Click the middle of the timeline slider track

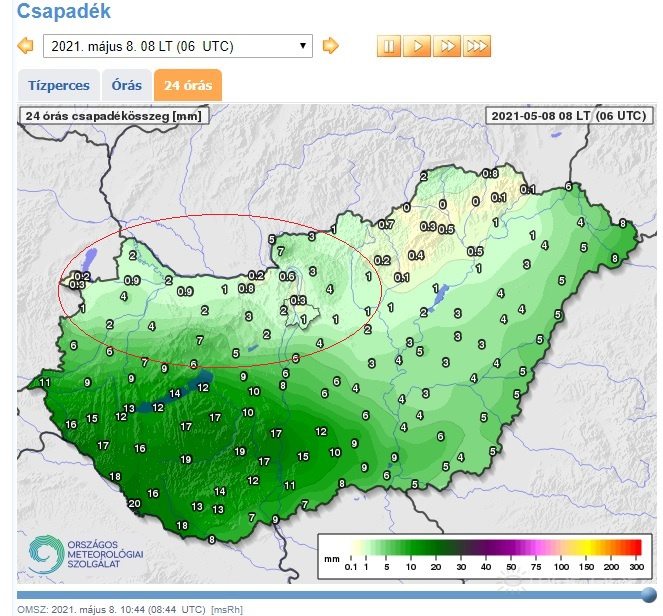(330, 594)
